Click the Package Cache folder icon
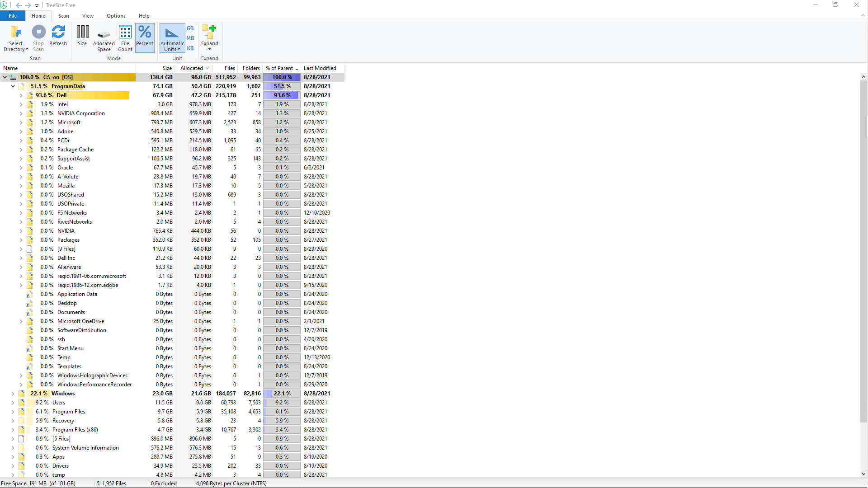Screen dimensions: 868x488 30,150
